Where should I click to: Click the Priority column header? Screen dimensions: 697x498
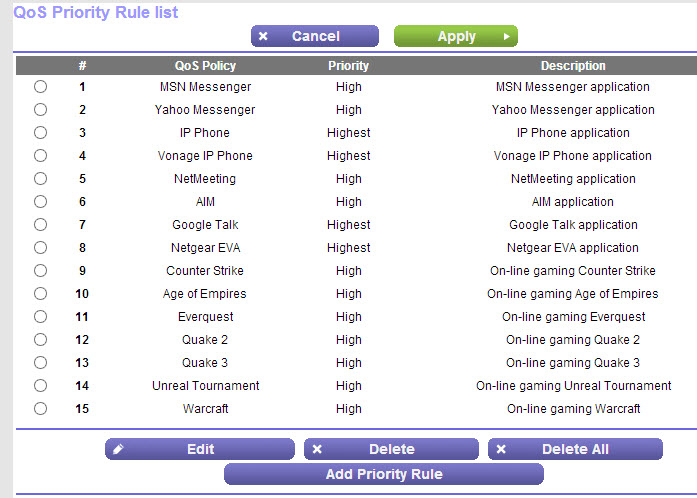pyautogui.click(x=348, y=66)
